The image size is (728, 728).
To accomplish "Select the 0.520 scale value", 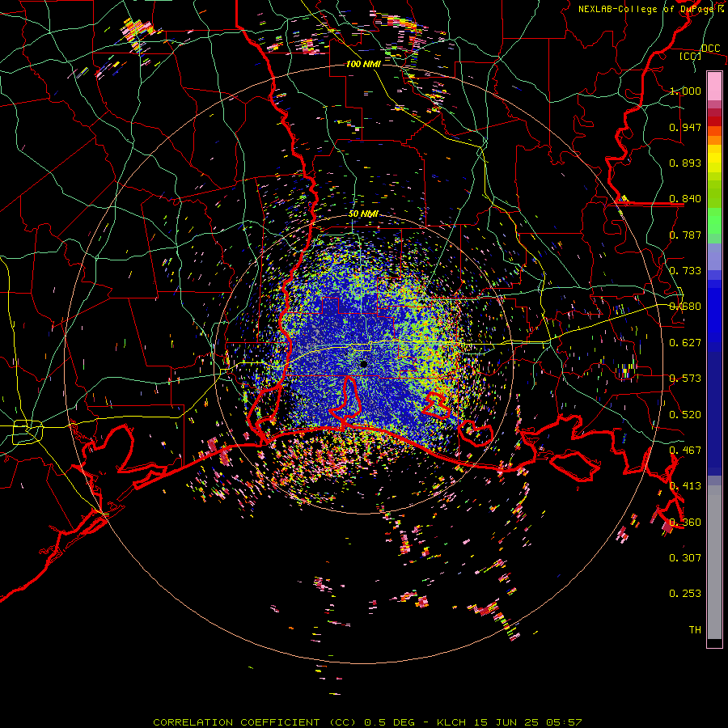I will click(685, 415).
